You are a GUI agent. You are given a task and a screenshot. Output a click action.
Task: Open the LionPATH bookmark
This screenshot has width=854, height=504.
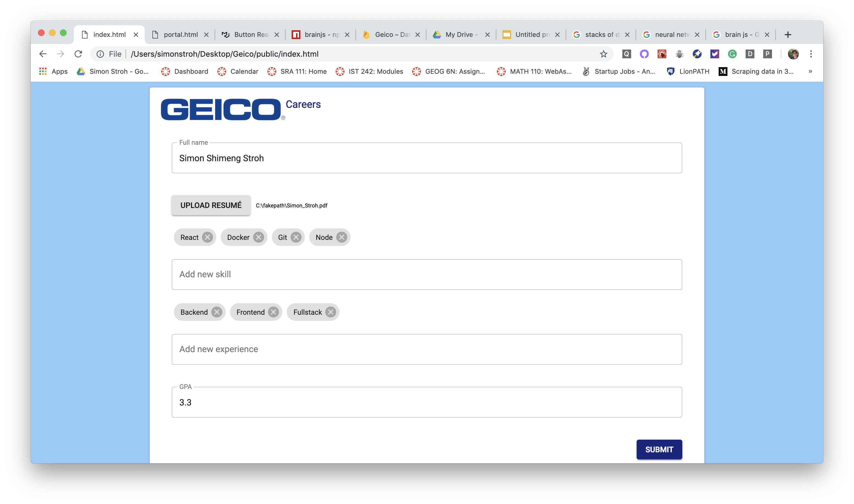coord(689,71)
